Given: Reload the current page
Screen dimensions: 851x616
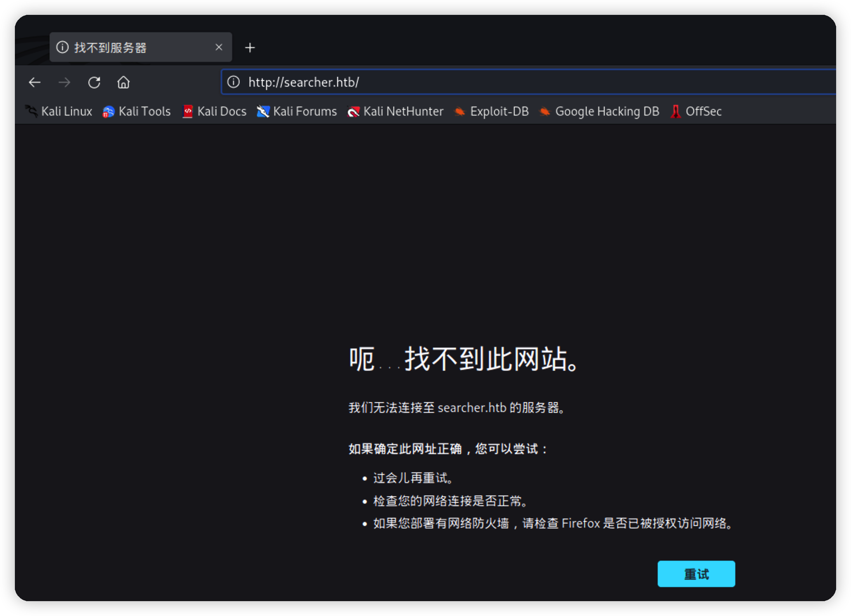Looking at the screenshot, I should (94, 83).
